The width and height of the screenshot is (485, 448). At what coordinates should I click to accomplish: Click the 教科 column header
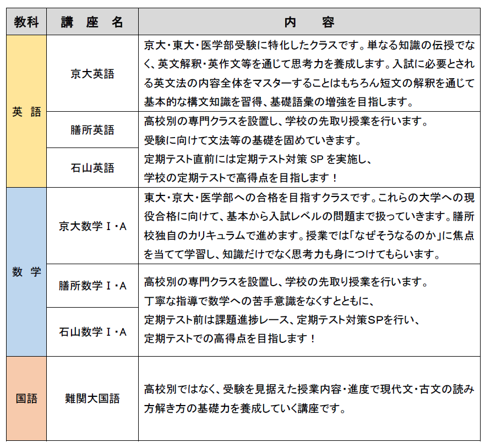(26, 22)
